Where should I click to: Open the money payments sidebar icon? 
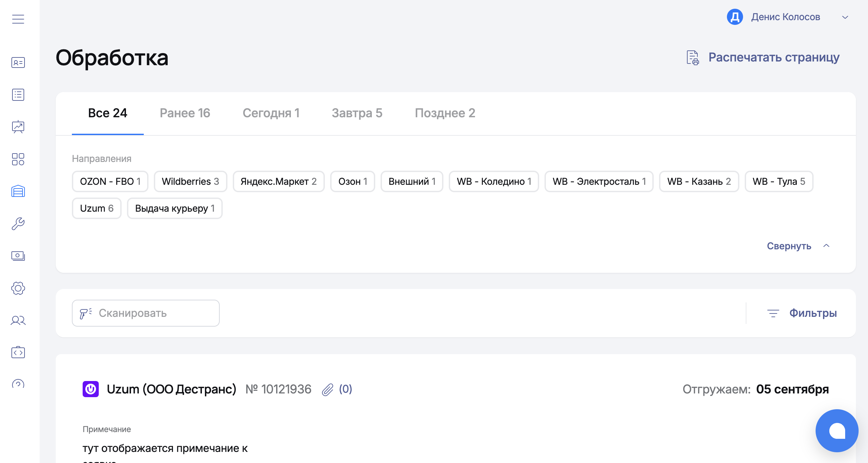[x=18, y=256]
